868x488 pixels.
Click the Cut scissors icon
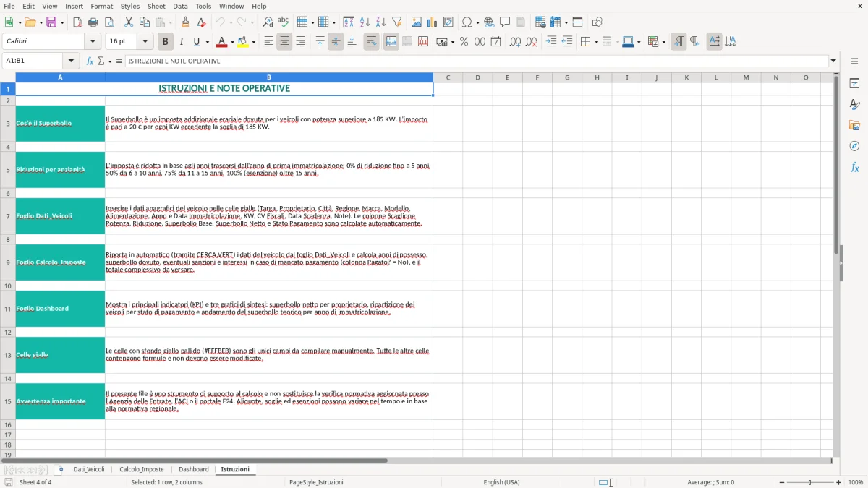coord(129,22)
